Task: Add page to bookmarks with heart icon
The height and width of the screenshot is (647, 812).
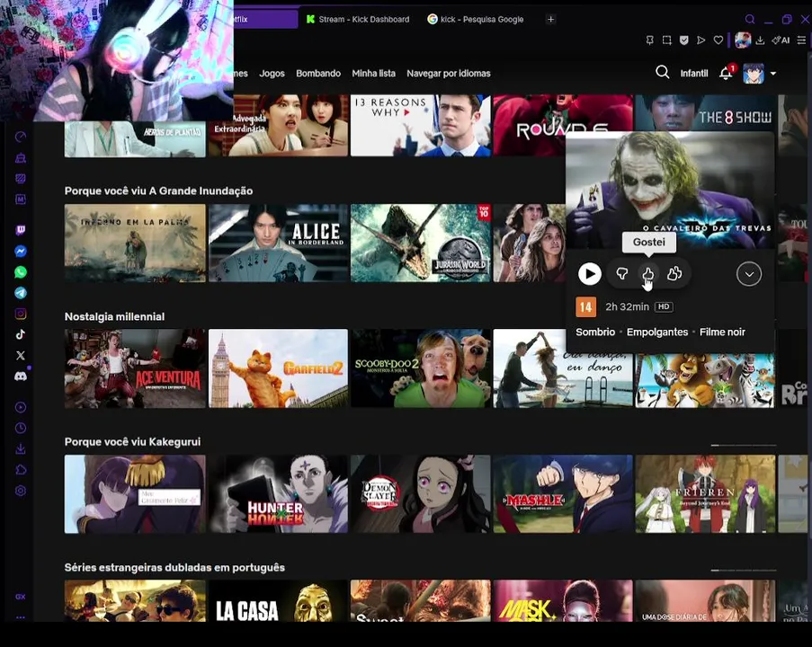Action: pyautogui.click(x=718, y=40)
